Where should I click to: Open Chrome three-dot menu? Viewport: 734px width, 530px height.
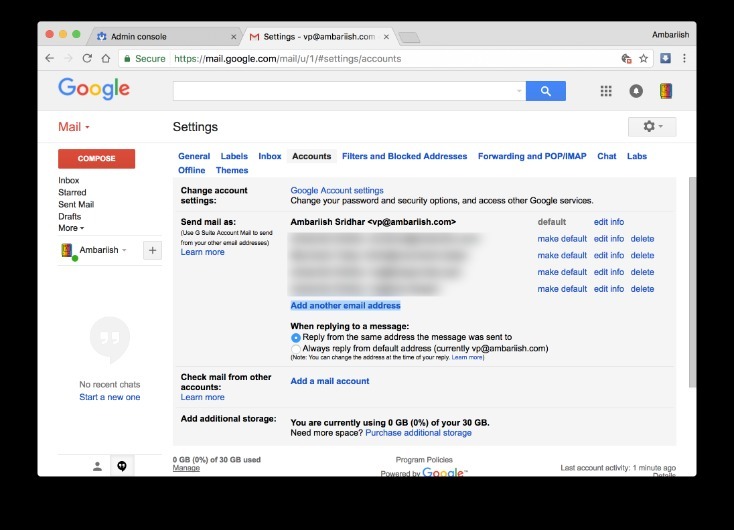coord(684,58)
